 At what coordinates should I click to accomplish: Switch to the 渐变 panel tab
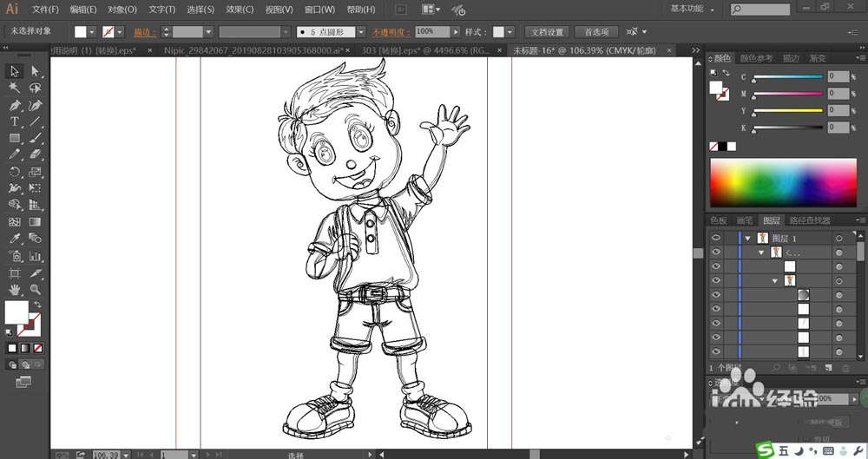click(x=818, y=58)
